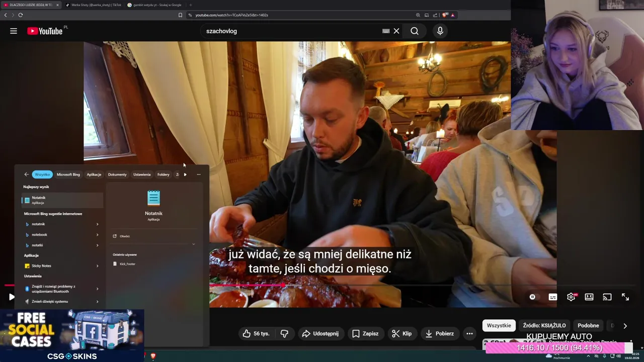Viewport: 644px width, 362px height.
Task: Select the Wszystkie filter chip
Action: pos(499,325)
